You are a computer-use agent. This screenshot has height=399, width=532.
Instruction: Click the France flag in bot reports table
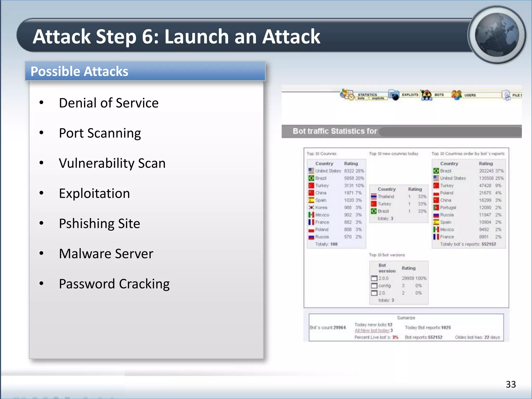[436, 237]
